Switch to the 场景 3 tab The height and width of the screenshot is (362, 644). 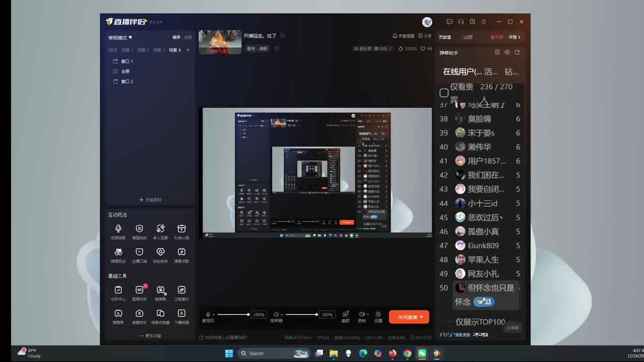(159, 50)
